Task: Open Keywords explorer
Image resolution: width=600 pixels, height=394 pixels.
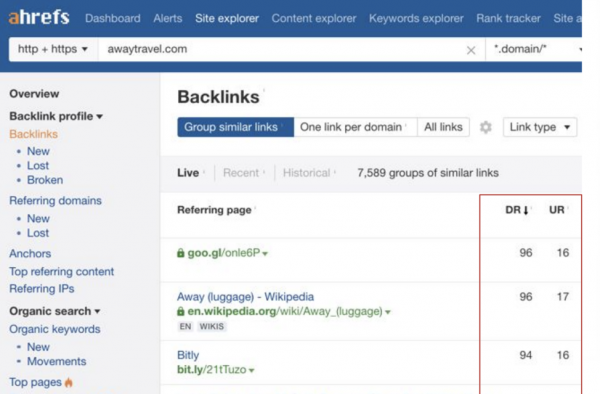Action: [x=416, y=18]
